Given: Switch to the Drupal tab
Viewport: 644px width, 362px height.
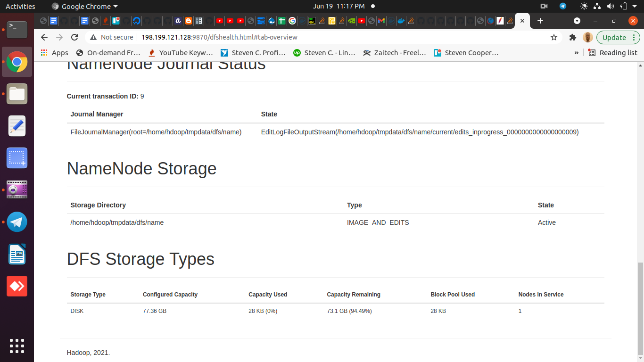Looking at the screenshot, I should click(271, 21).
